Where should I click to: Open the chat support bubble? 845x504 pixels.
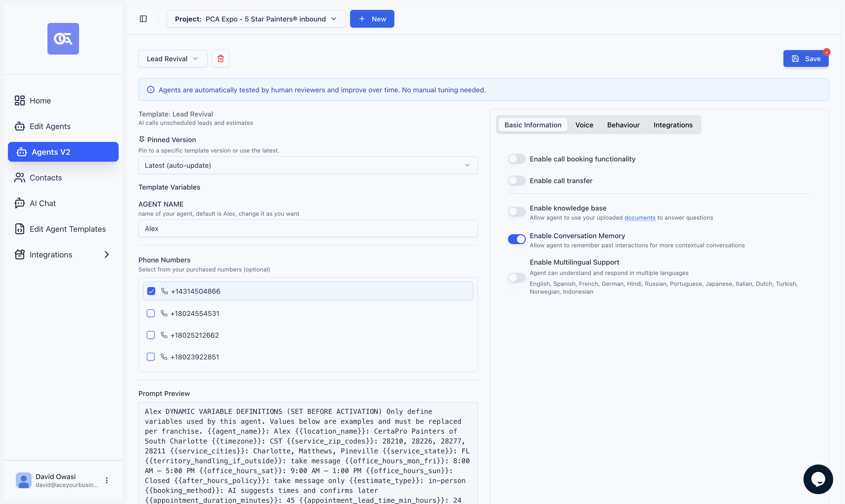click(x=818, y=479)
